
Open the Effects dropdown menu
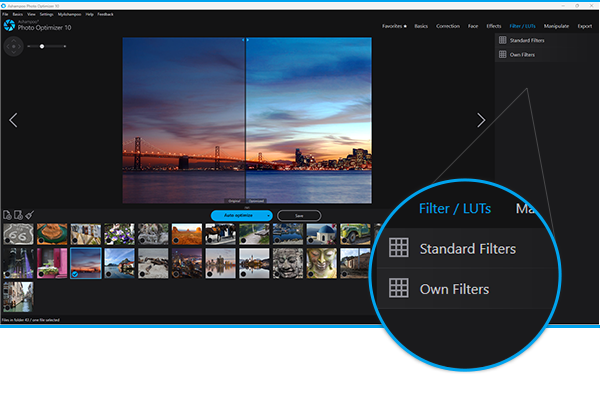(x=493, y=25)
